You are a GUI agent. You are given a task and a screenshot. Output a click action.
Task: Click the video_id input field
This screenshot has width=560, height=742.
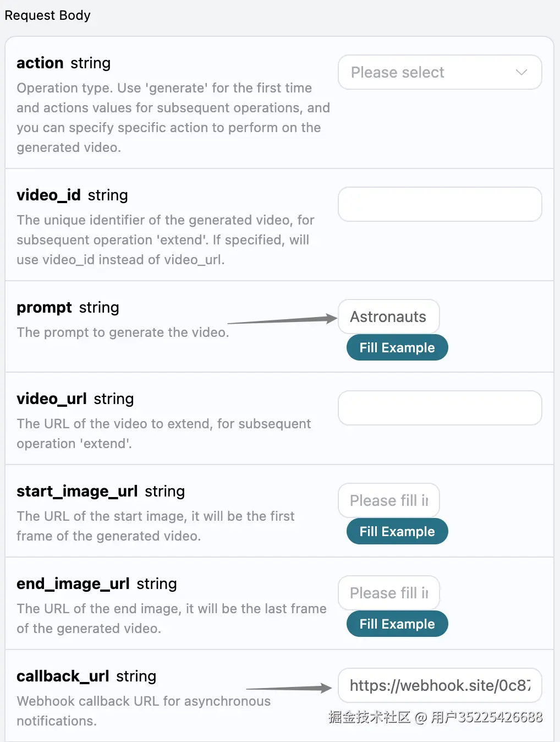point(440,204)
